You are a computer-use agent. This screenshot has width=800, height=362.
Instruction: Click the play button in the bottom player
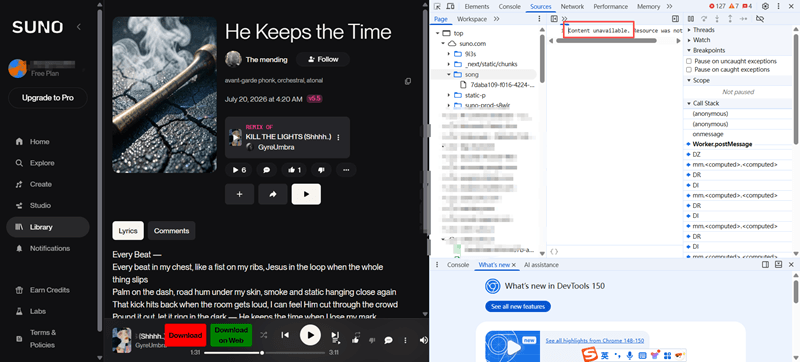pyautogui.click(x=310, y=335)
